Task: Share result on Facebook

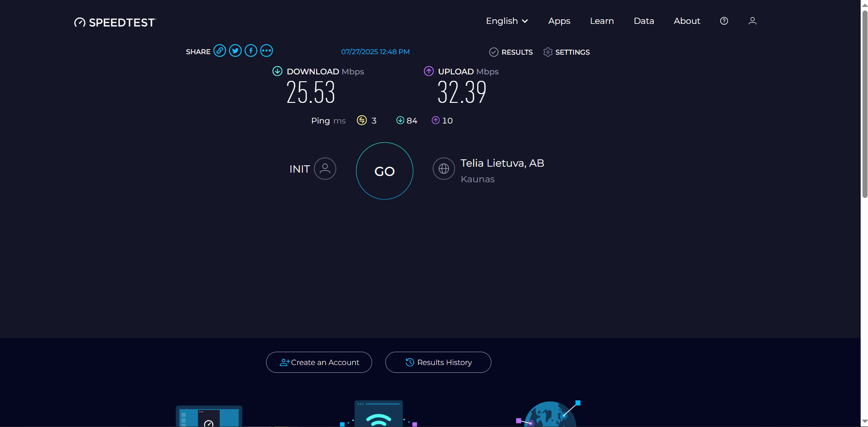Action: [x=251, y=51]
